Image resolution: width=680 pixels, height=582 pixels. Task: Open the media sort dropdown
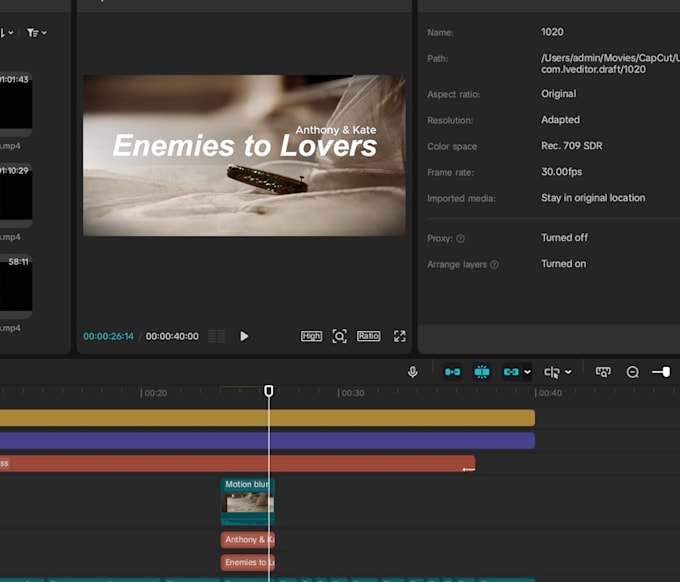click(7, 33)
